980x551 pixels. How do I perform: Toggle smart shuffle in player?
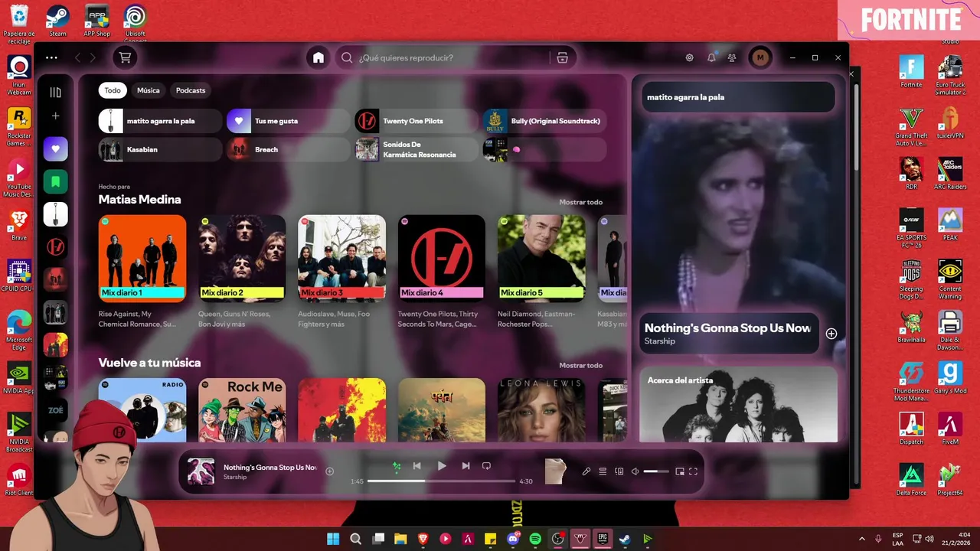point(397,466)
